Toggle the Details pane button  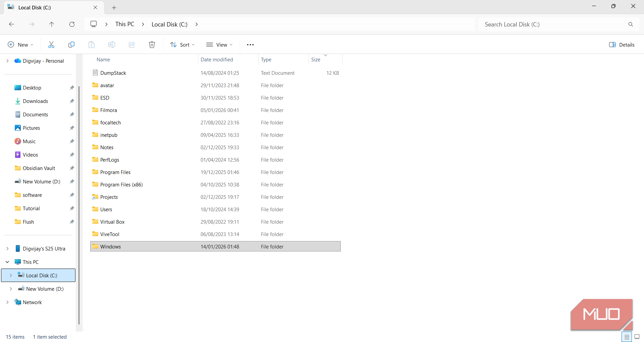(x=622, y=45)
